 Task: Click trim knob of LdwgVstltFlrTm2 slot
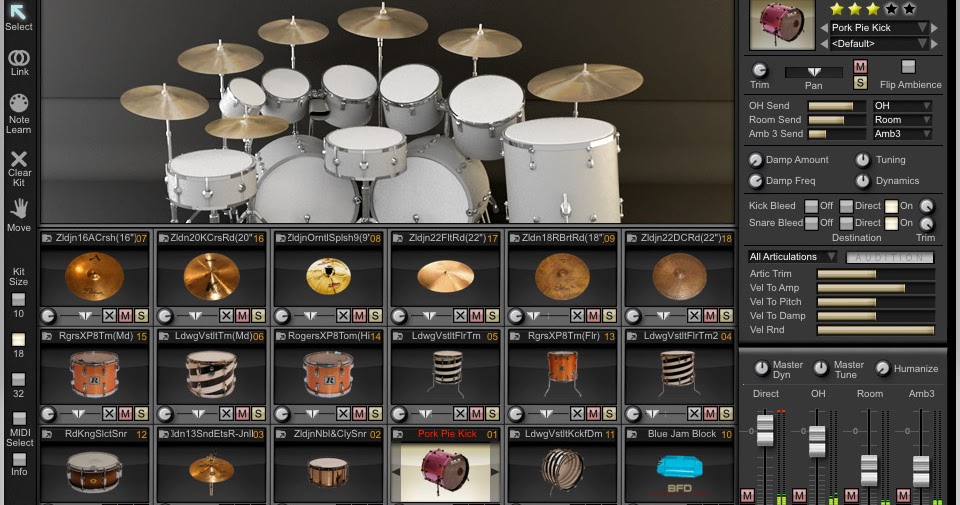[x=633, y=414]
